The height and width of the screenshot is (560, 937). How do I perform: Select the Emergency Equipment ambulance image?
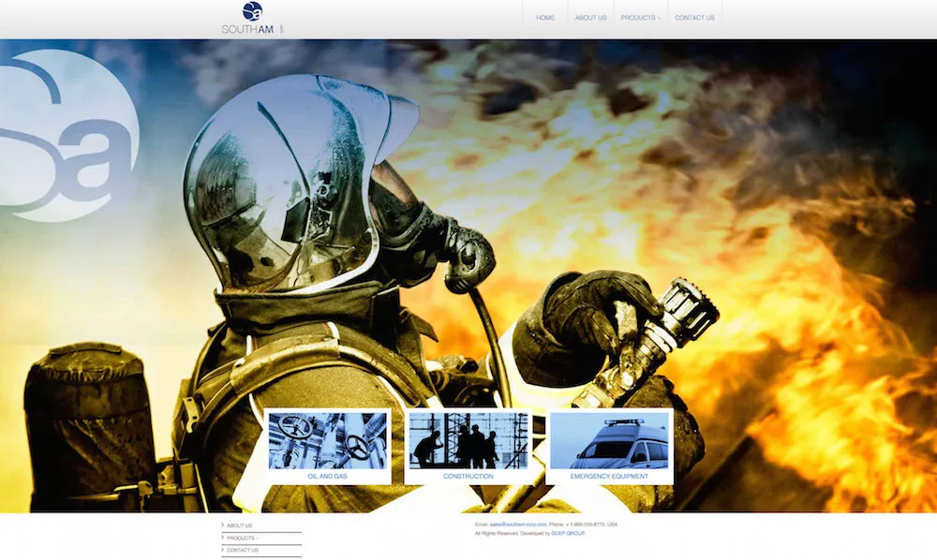pyautogui.click(x=609, y=440)
